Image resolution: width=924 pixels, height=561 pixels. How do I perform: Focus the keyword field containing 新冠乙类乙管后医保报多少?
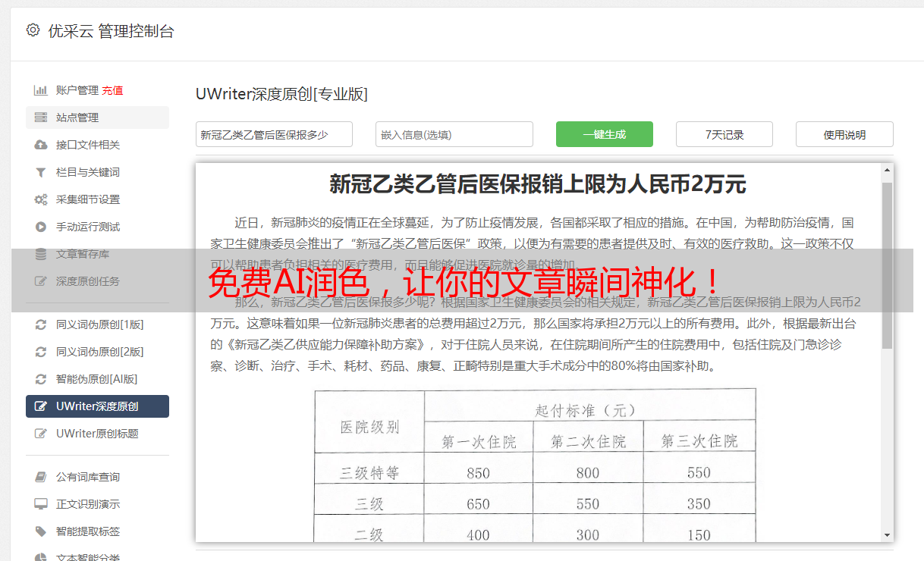[274, 134]
